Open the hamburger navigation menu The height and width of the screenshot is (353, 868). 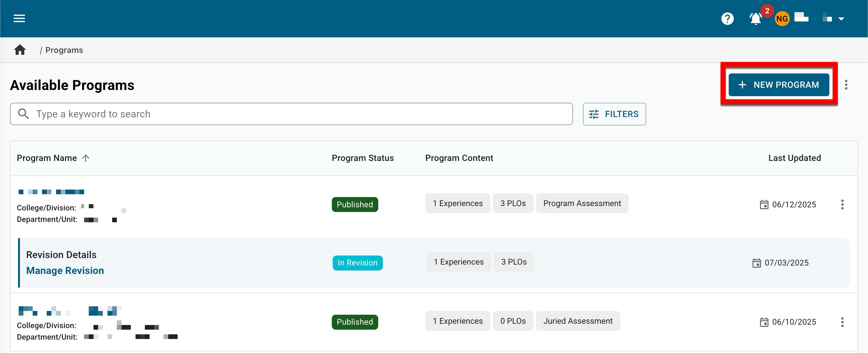[x=19, y=18]
